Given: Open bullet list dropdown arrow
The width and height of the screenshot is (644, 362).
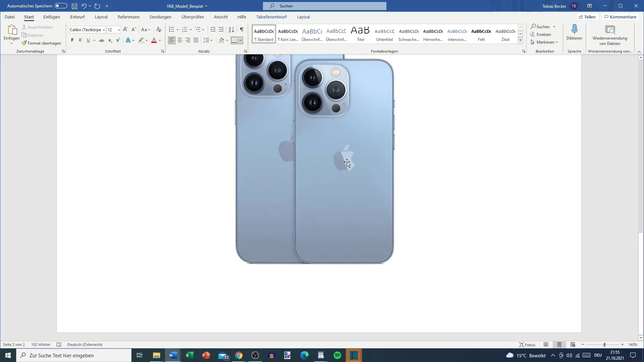Looking at the screenshot, I should click(177, 29).
